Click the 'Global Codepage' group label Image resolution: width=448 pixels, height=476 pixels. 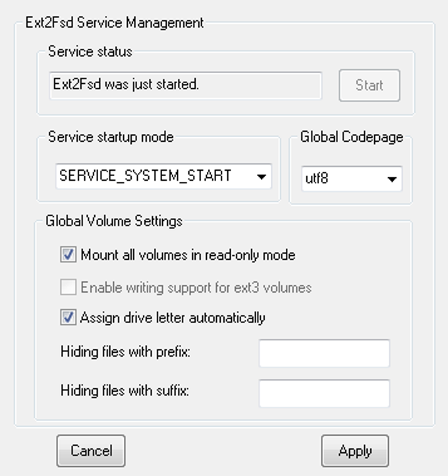[351, 137]
